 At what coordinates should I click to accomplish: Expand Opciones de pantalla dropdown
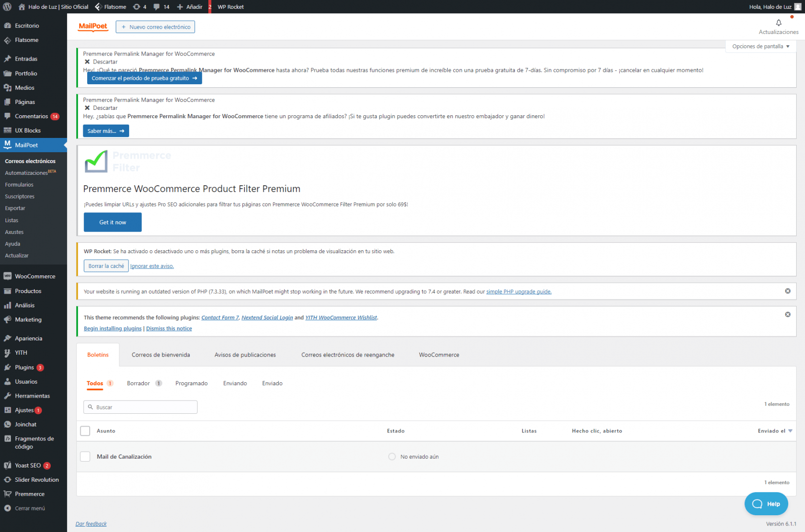point(761,46)
